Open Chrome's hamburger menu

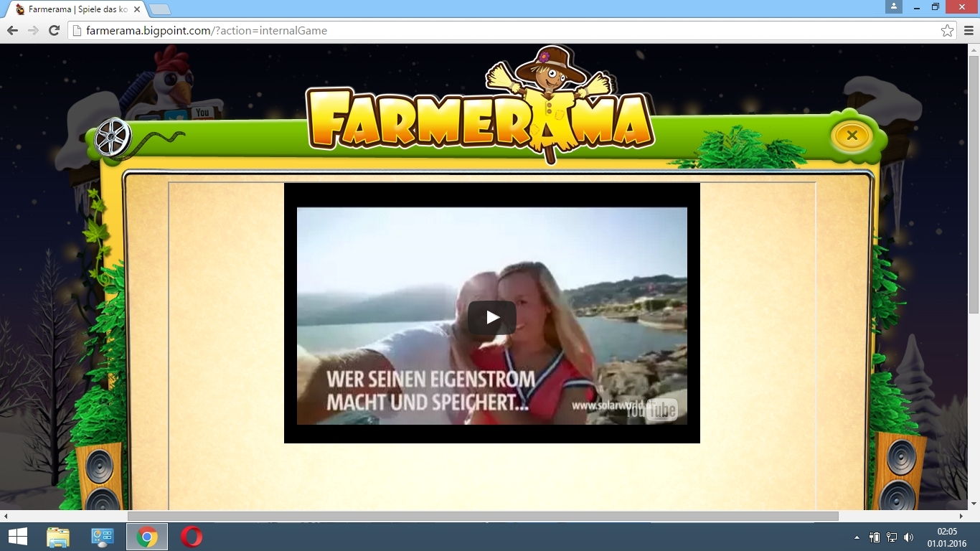point(969,31)
